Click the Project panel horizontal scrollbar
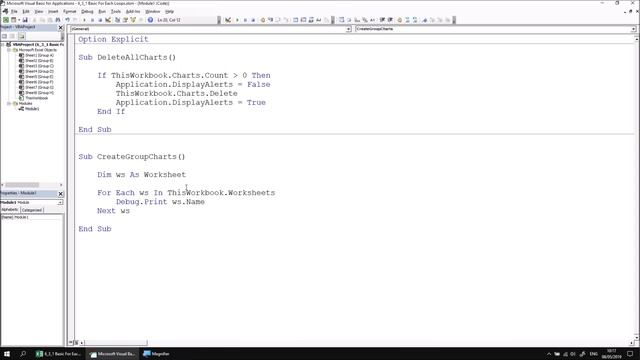The width and height of the screenshot is (640, 360). (32, 185)
